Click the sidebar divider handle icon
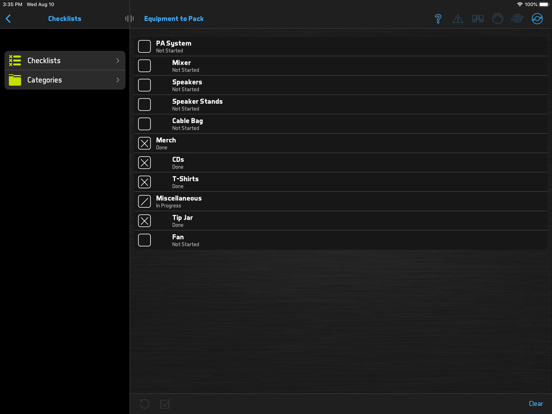552x414 pixels. coord(130,19)
